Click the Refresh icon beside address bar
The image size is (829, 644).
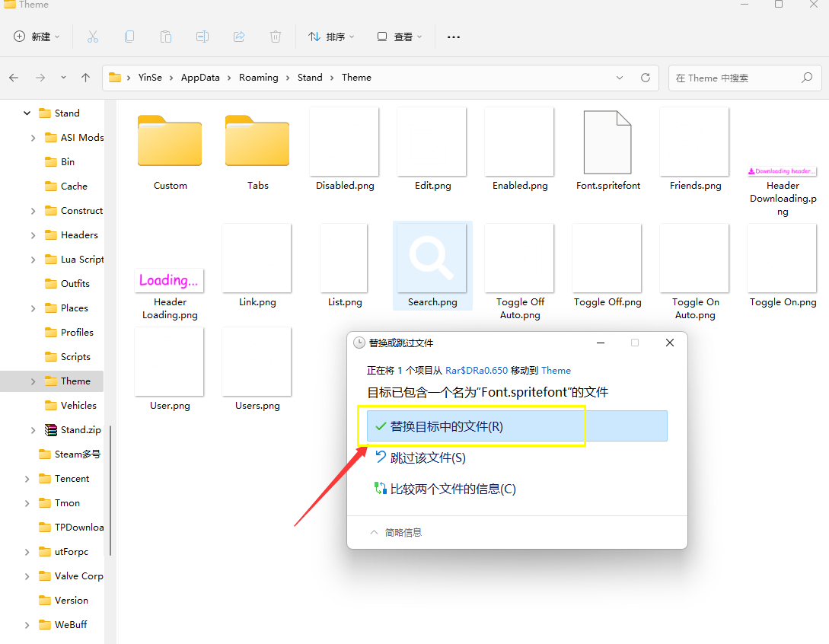pos(646,78)
